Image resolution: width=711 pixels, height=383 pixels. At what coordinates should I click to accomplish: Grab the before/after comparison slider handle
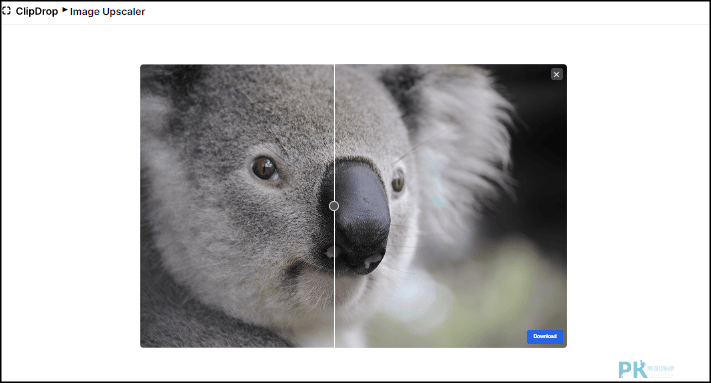(x=334, y=206)
